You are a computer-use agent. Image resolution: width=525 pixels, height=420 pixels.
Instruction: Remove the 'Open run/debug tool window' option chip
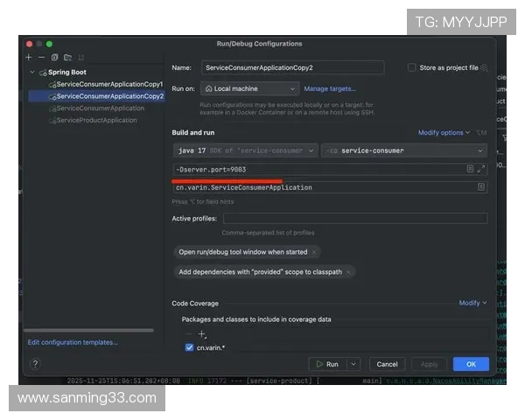pyautogui.click(x=314, y=252)
